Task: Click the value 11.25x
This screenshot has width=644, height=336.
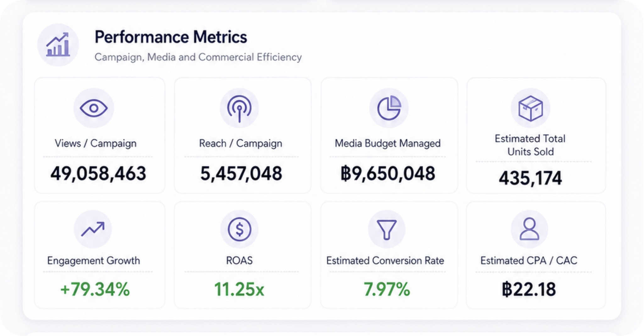Action: 239,289
